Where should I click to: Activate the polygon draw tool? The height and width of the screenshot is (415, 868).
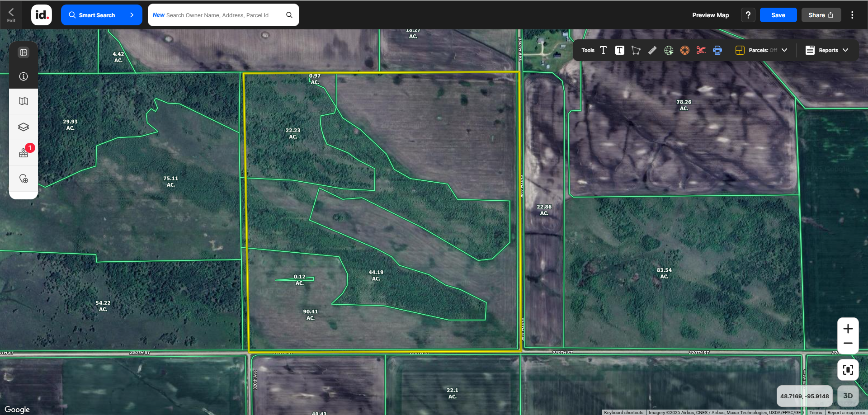[x=636, y=50]
